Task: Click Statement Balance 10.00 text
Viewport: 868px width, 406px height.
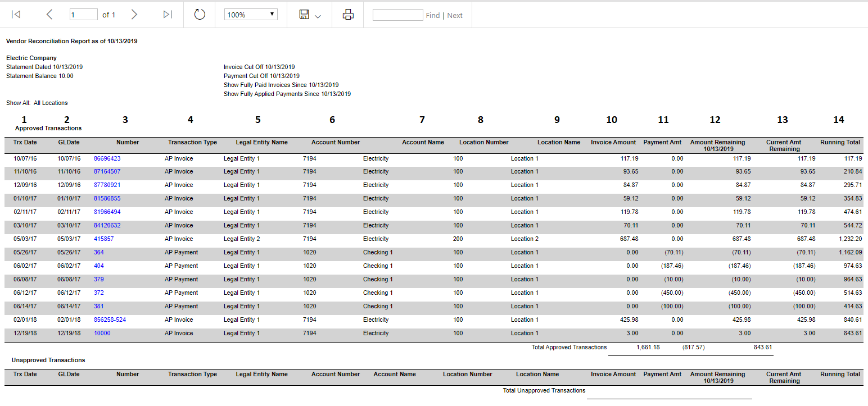Action: (x=39, y=76)
